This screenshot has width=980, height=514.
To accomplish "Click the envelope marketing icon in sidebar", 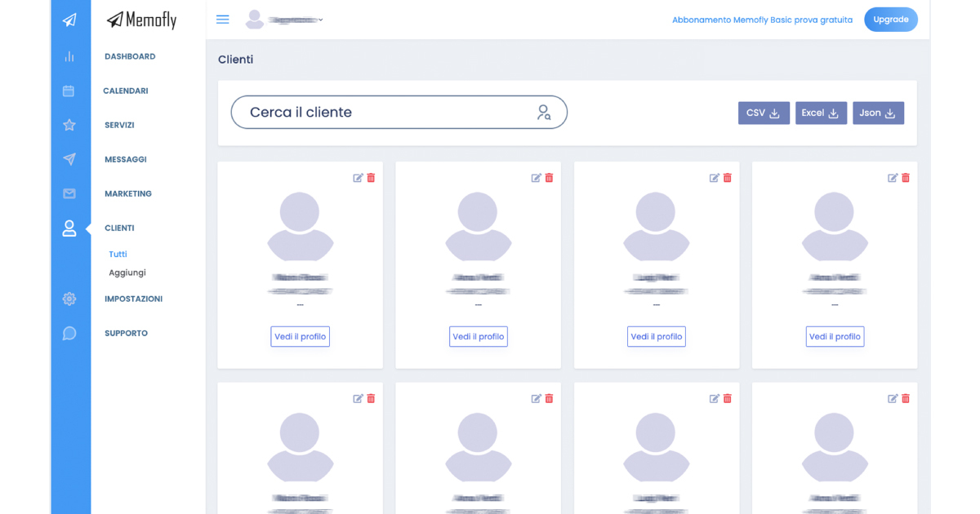I will 69,193.
